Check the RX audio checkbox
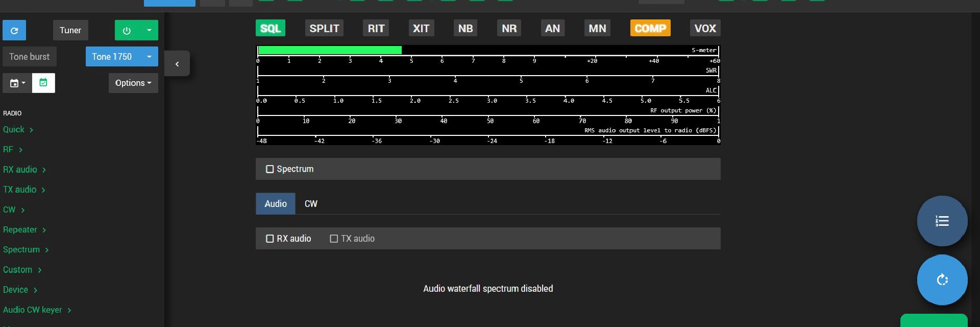Screen dimensions: 980x327 270,239
